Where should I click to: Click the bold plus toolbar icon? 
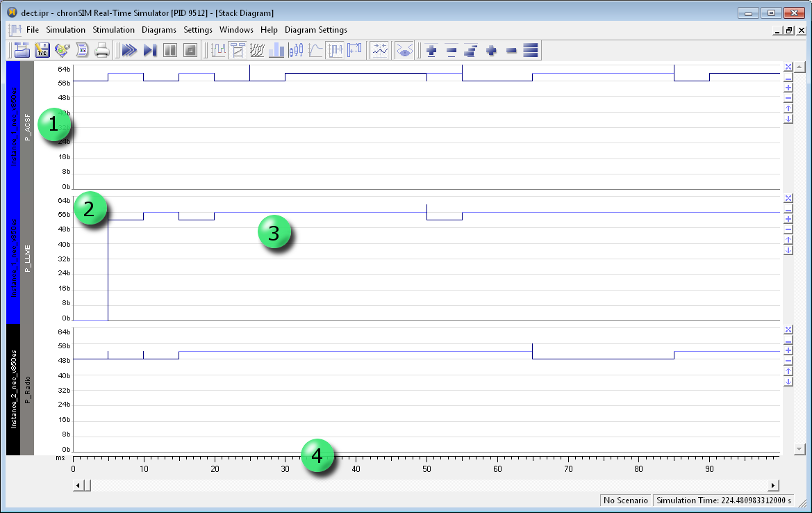[x=491, y=50]
